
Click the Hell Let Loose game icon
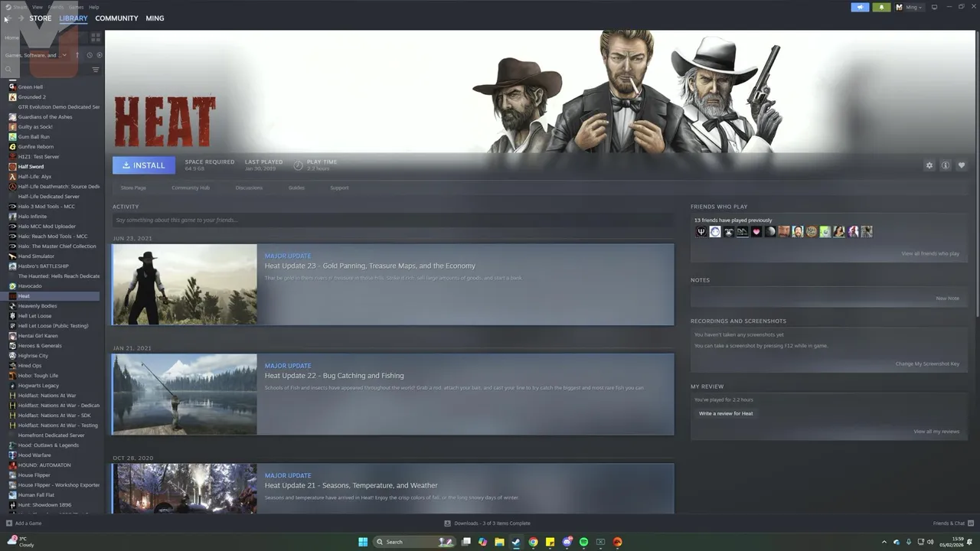12,316
